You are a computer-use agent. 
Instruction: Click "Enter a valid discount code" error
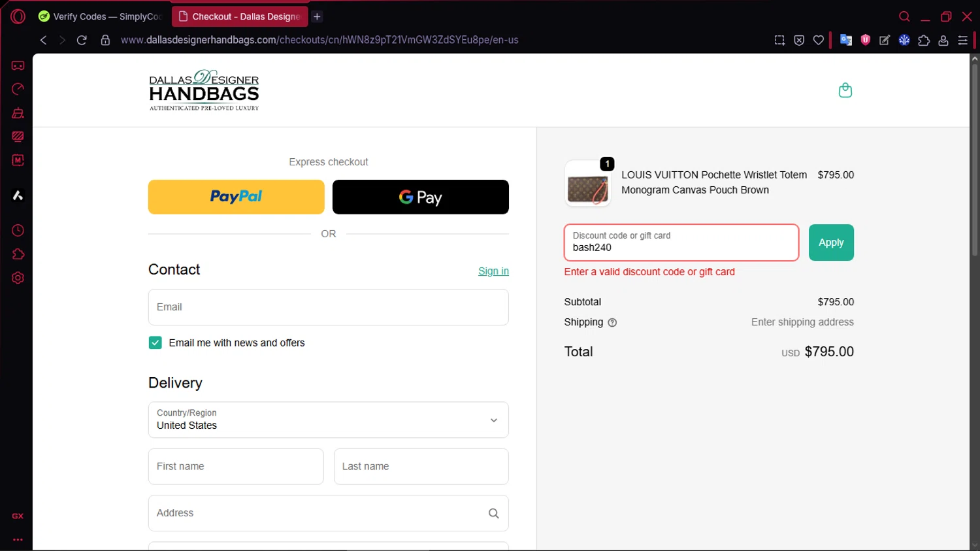649,272
